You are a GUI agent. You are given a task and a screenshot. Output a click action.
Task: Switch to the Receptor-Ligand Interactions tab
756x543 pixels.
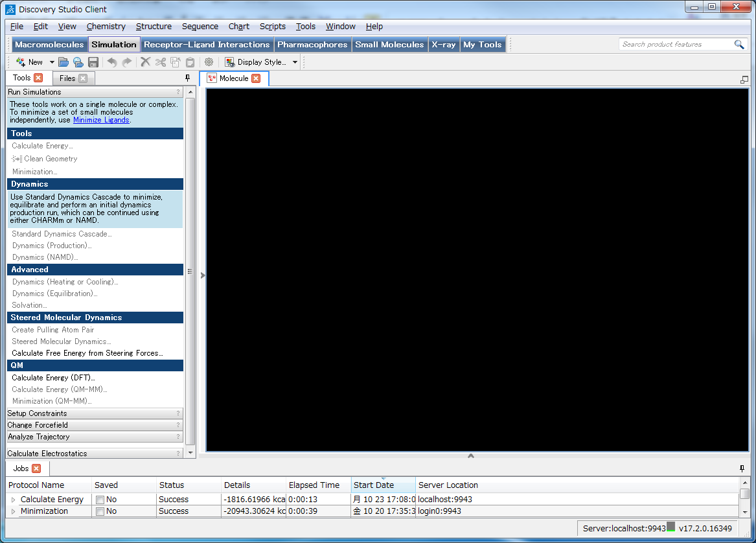[207, 45]
